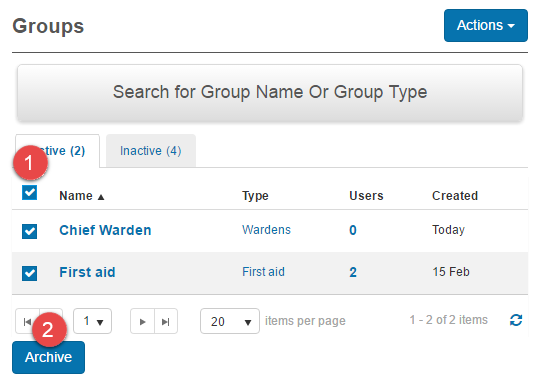Uncheck the First aid row checkbox
Image resolution: width=537 pixels, height=387 pixels.
29,273
